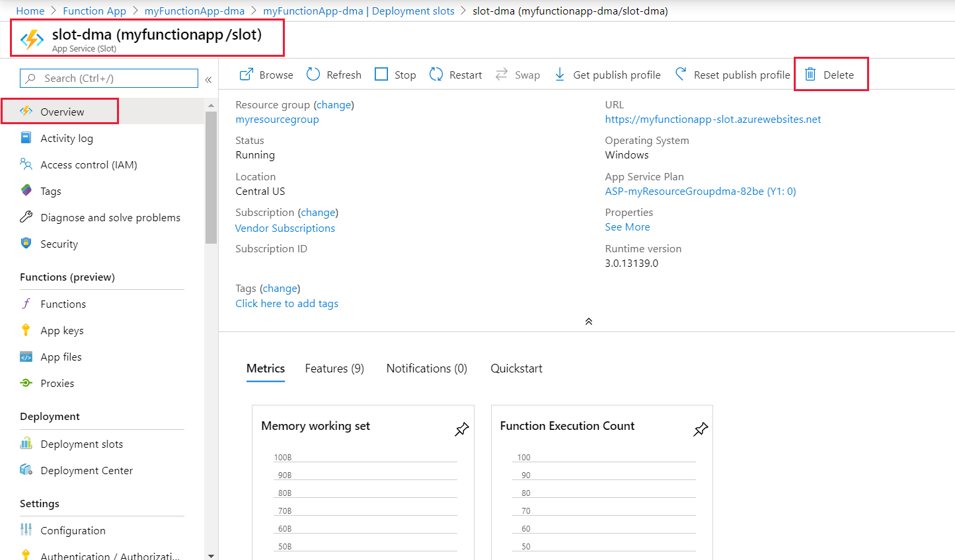Browse the running slot
Screen dimensions: 955x560
click(265, 74)
